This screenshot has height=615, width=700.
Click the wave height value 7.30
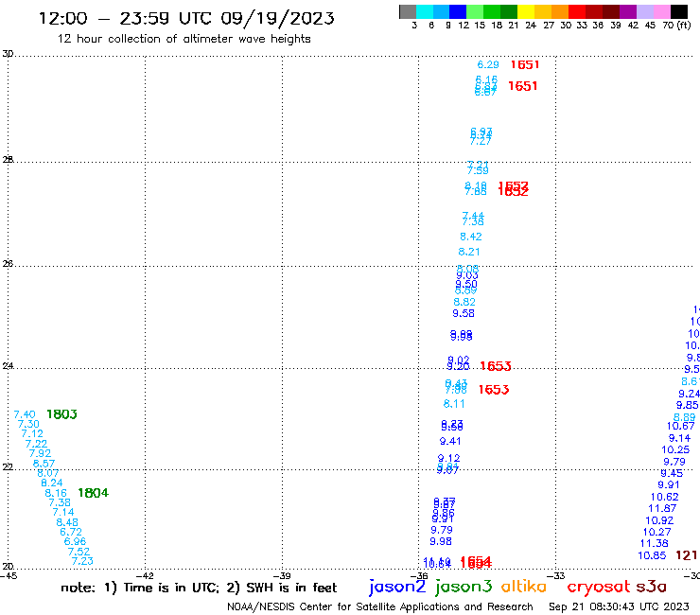[28, 424]
